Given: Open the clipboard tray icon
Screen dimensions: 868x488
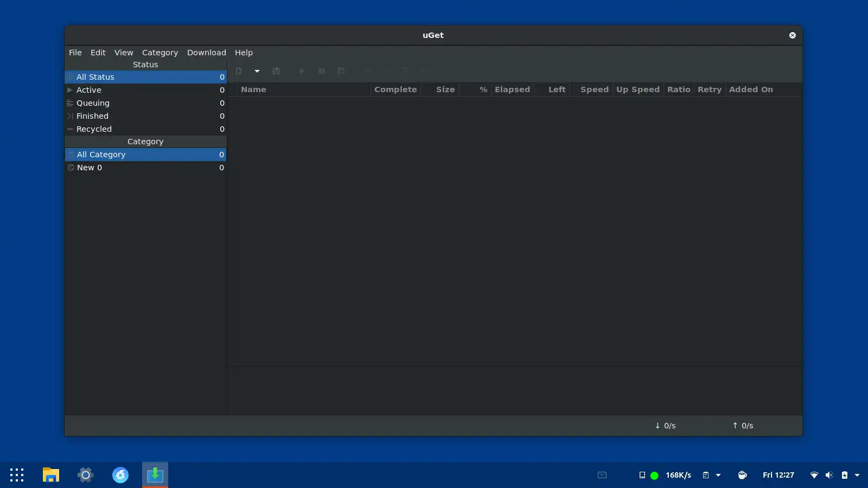Looking at the screenshot, I should coord(706,475).
